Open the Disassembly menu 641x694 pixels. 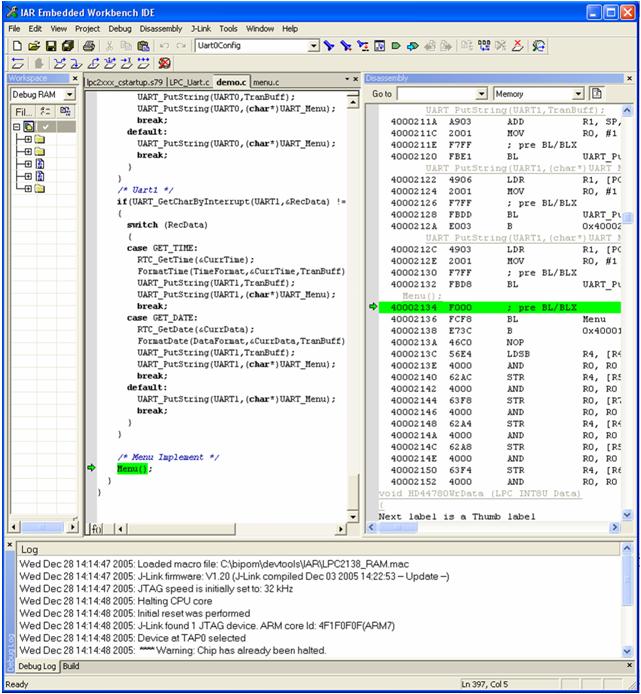tap(161, 29)
